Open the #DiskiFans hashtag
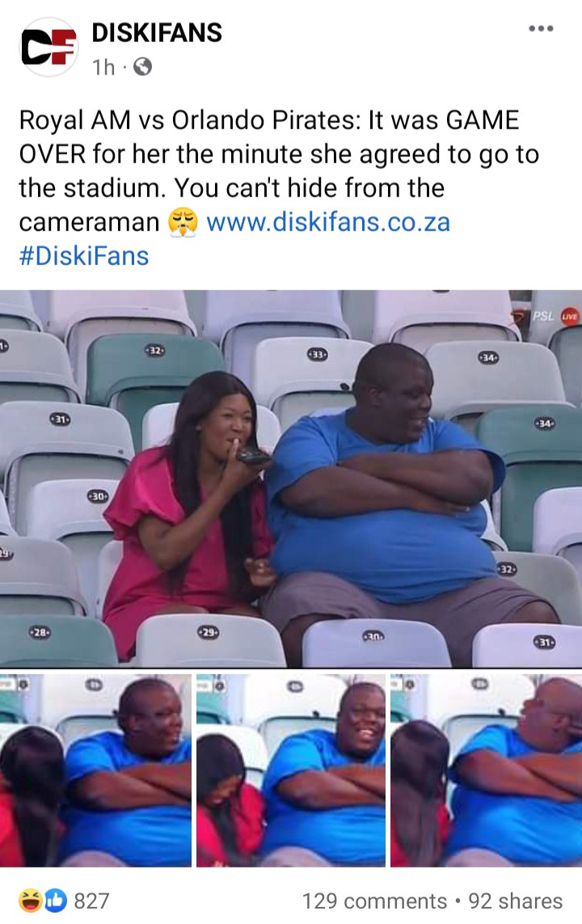The image size is (582, 924). click(x=83, y=256)
